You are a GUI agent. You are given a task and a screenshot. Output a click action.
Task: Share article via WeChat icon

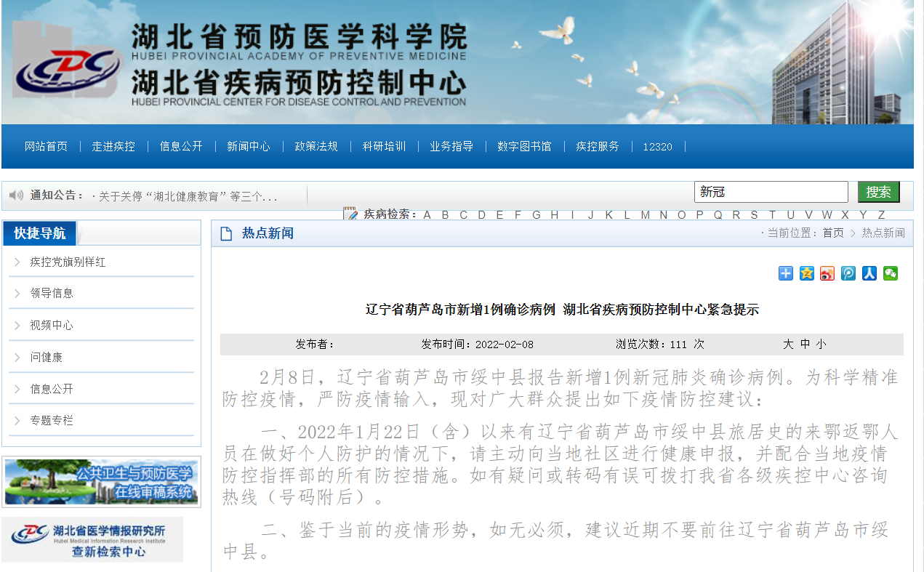pos(891,273)
